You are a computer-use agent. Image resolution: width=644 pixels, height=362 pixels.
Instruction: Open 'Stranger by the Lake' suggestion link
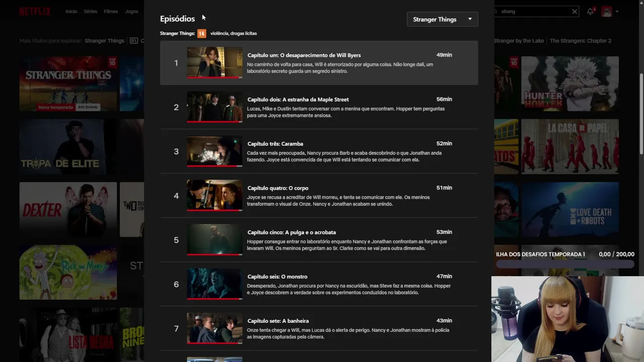(519, 41)
